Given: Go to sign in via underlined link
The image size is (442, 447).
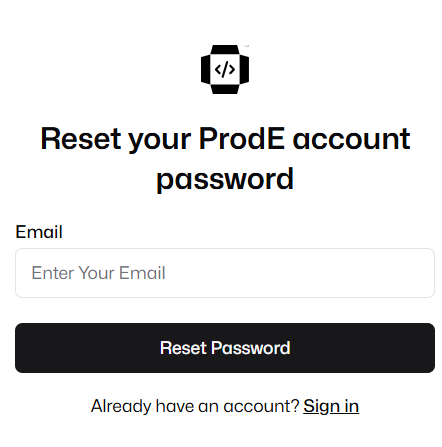Looking at the screenshot, I should tap(331, 406).
